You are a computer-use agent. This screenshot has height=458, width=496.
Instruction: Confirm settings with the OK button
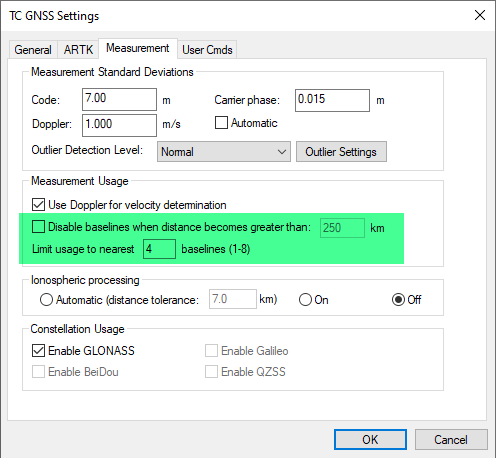pos(370,439)
